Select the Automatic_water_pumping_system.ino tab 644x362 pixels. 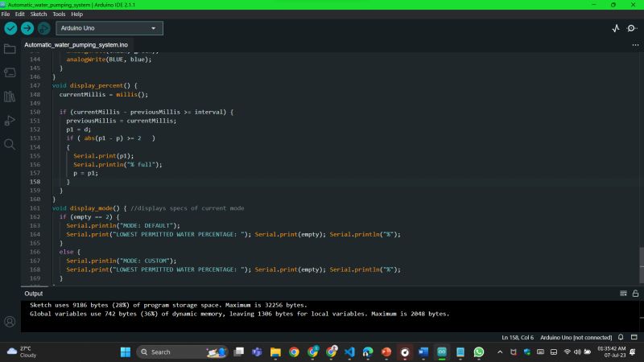[x=76, y=45]
